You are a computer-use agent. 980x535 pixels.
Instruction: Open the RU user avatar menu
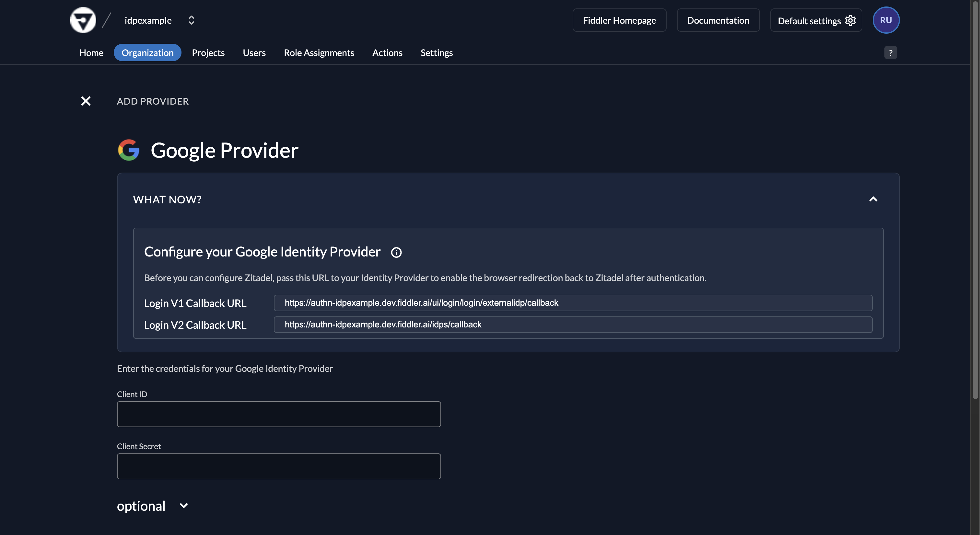(x=886, y=20)
